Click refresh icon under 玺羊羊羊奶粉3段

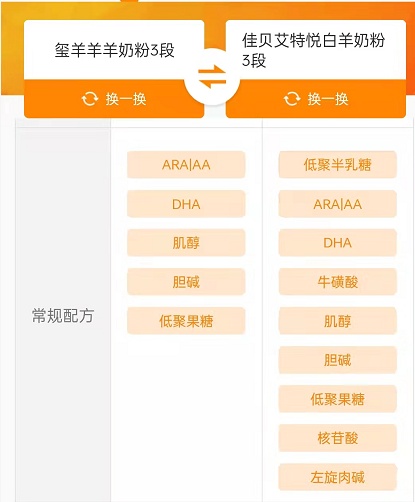point(90,99)
